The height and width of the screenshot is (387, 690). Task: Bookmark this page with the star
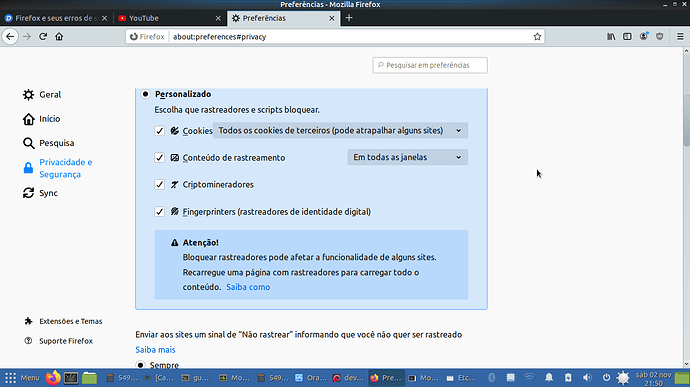pos(537,37)
